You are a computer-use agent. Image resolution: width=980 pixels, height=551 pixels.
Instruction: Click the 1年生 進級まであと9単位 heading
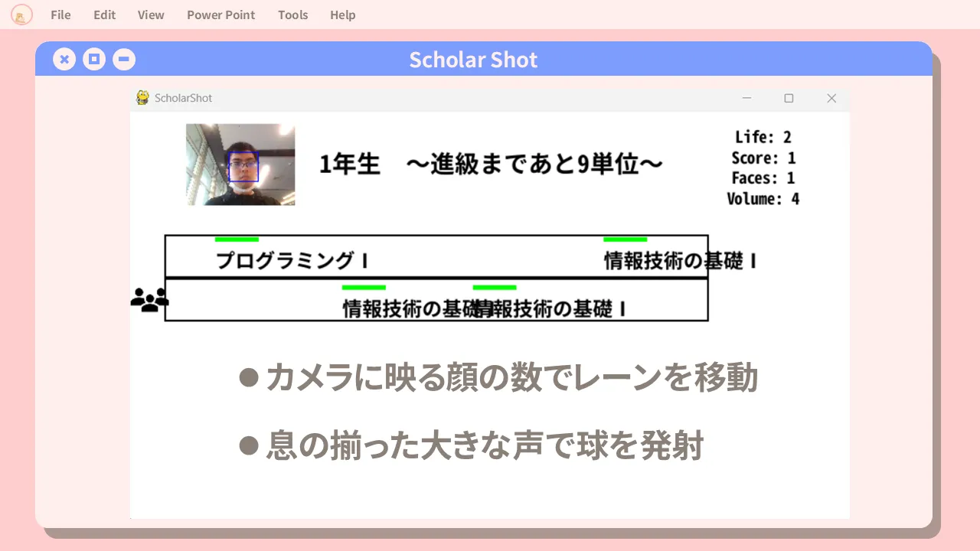(x=491, y=164)
